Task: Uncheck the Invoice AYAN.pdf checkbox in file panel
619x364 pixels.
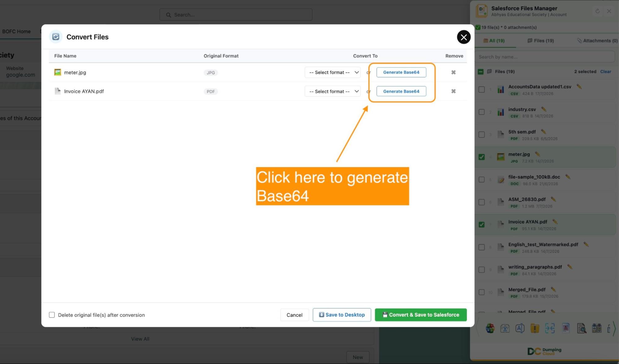Action: (x=482, y=224)
